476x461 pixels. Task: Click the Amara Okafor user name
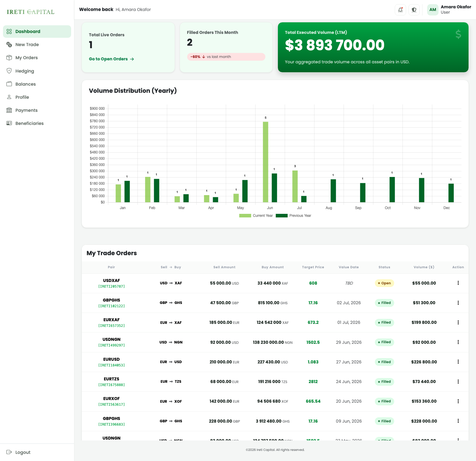pos(456,7)
